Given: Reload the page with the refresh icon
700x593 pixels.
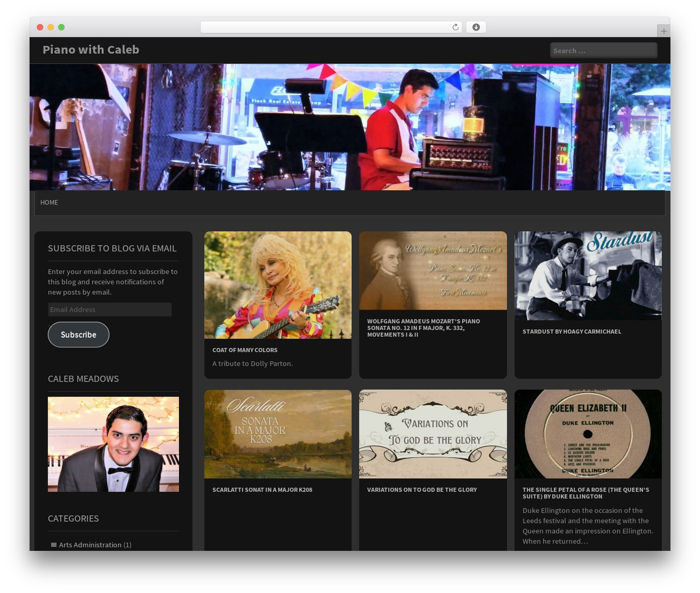Looking at the screenshot, I should 455,27.
